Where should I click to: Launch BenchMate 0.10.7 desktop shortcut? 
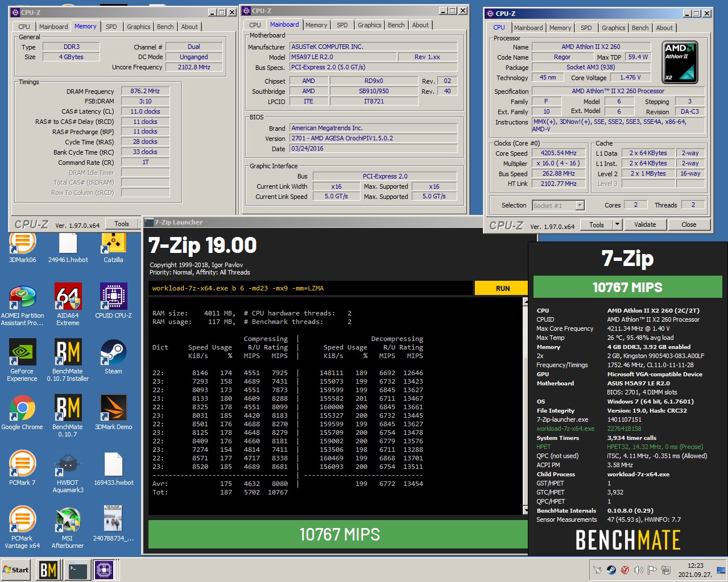pos(68,416)
